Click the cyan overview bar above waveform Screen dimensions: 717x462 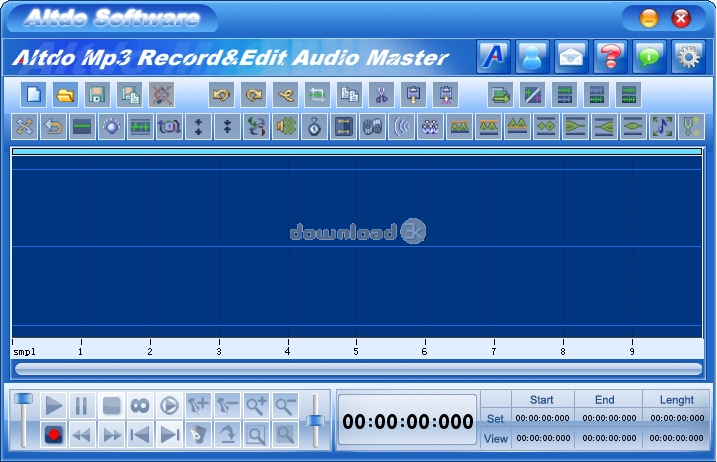point(357,151)
